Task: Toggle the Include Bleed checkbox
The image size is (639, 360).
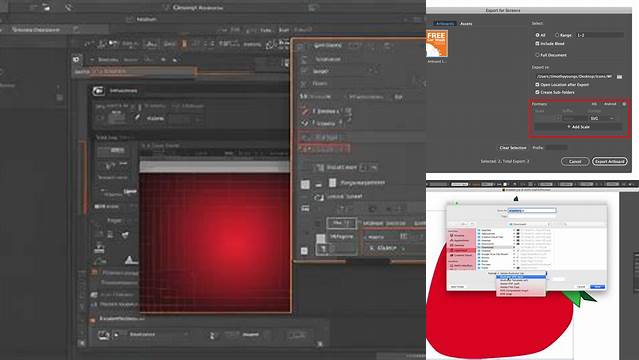Action: (538, 43)
